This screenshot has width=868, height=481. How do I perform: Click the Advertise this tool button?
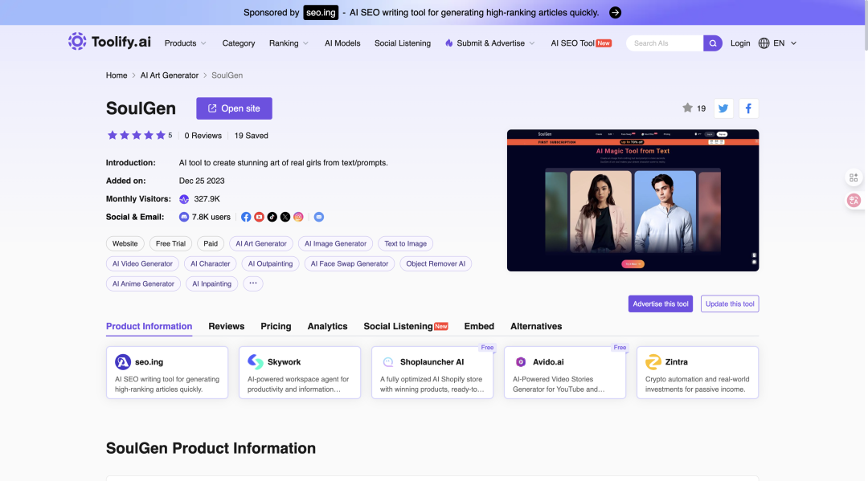click(x=661, y=304)
